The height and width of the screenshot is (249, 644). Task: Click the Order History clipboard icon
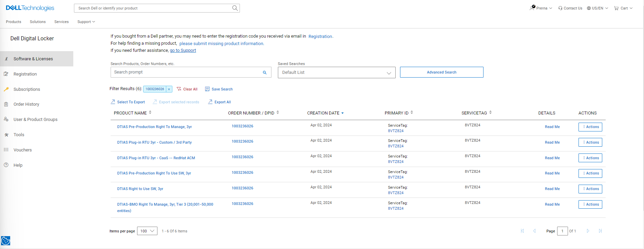click(6, 104)
